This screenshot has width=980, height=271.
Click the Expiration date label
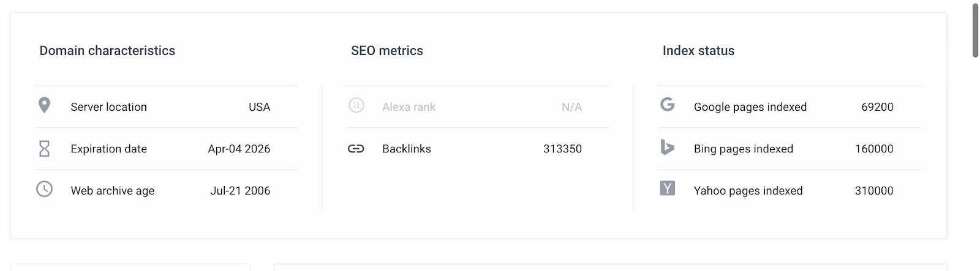[109, 149]
